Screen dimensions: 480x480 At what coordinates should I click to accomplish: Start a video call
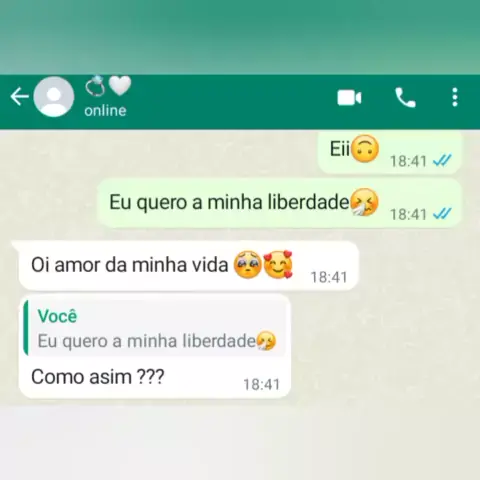click(349, 98)
